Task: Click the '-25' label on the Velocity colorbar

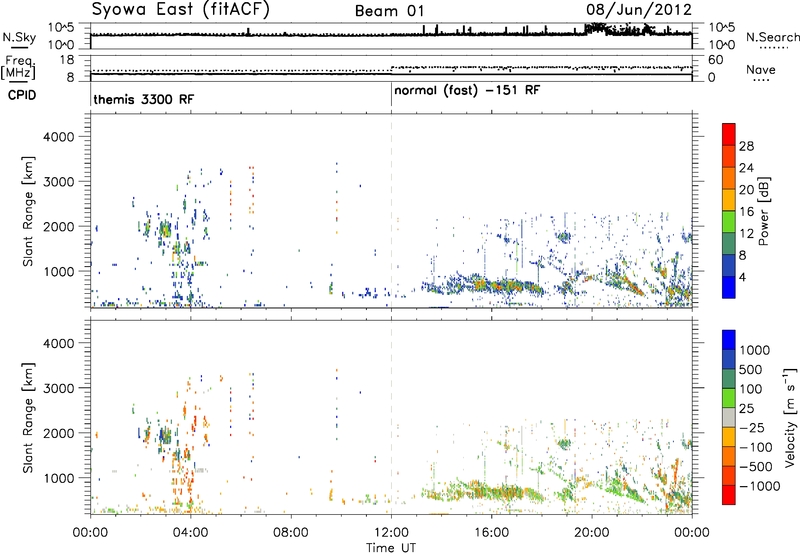Action: tap(752, 427)
